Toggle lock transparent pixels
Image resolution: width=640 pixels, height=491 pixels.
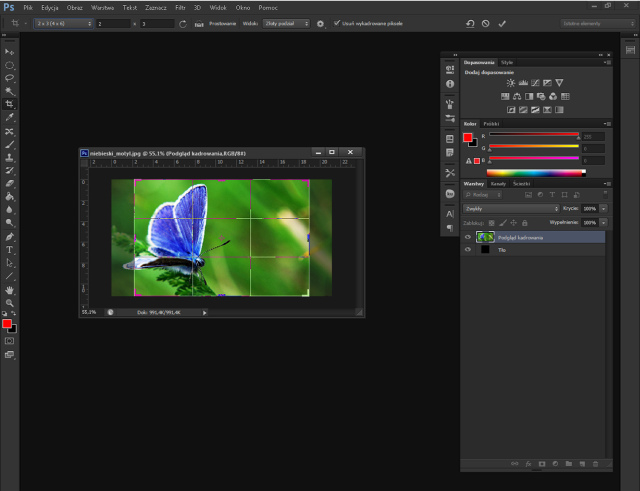[491, 223]
